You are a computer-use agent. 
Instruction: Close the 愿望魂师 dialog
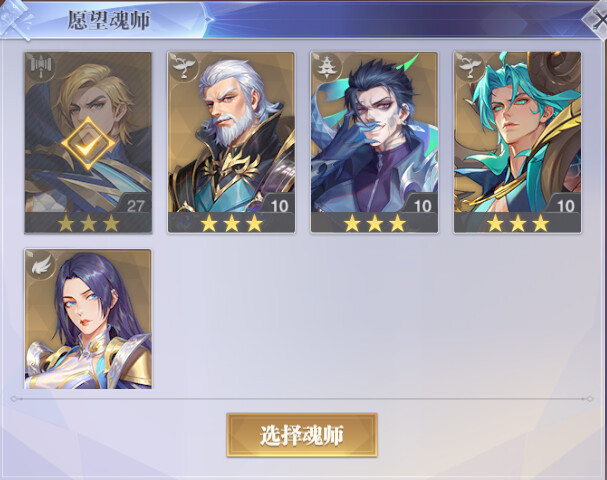click(x=597, y=19)
